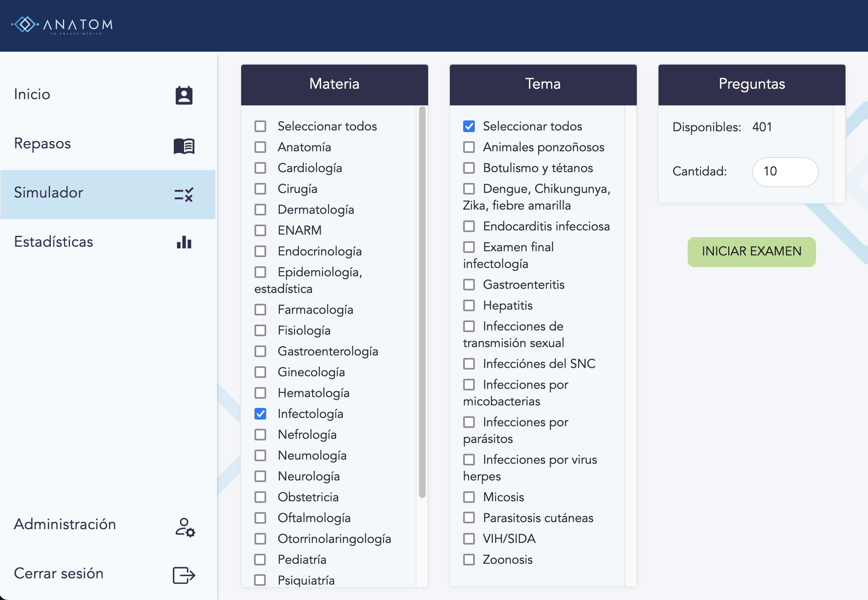Image resolution: width=868 pixels, height=600 pixels.
Task: Click the Cantidad number input field
Action: tap(785, 172)
